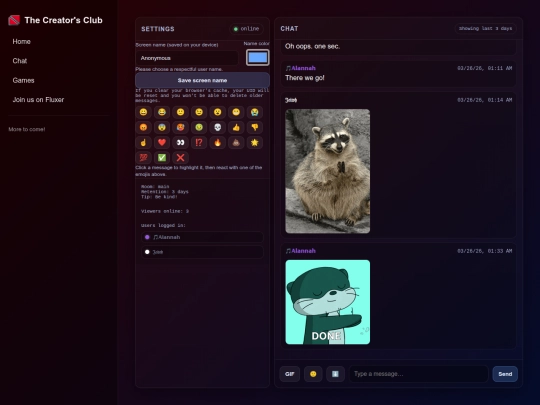React with the 100 points emoji

(x=144, y=158)
